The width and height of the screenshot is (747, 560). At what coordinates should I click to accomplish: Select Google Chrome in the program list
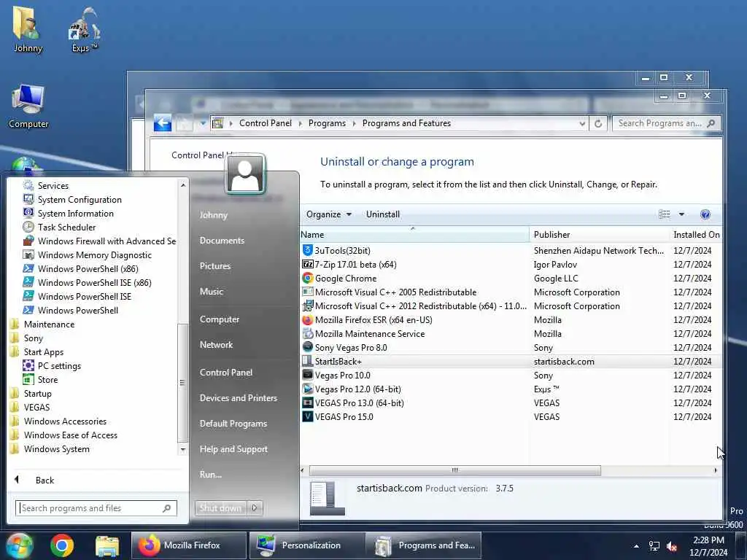click(511, 278)
